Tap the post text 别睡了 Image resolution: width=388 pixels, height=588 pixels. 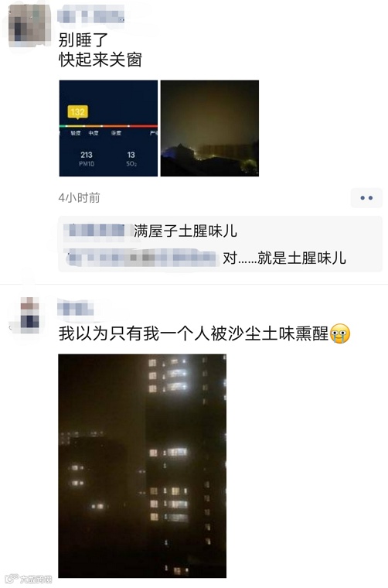point(83,39)
